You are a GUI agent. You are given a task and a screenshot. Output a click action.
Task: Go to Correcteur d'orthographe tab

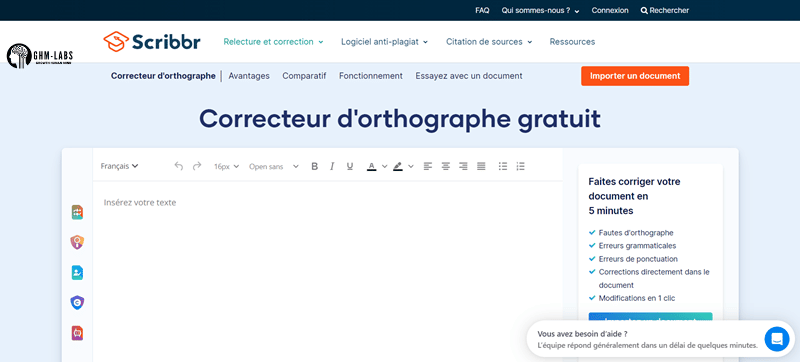click(x=163, y=76)
